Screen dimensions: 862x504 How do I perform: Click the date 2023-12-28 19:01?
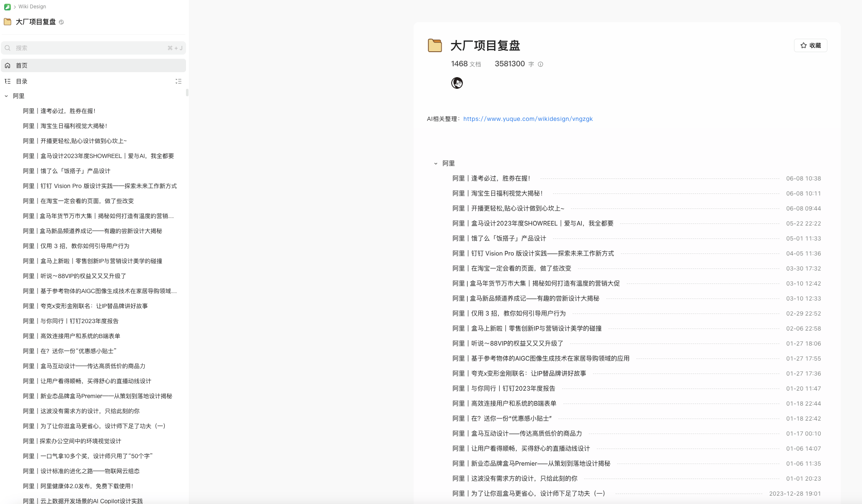pos(795,494)
